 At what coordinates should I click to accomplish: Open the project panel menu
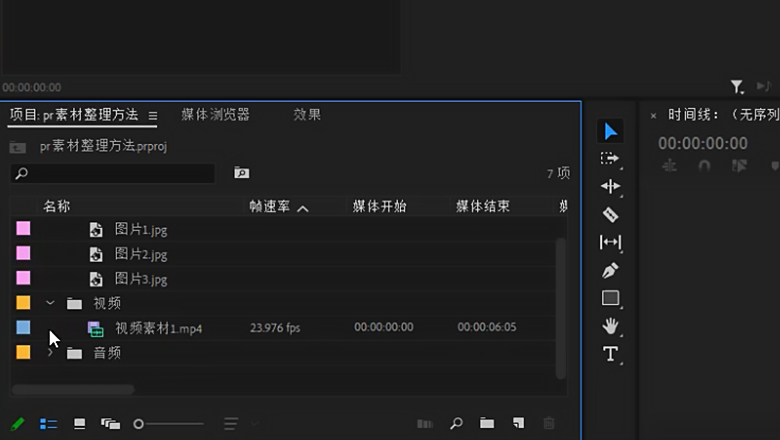pos(153,116)
